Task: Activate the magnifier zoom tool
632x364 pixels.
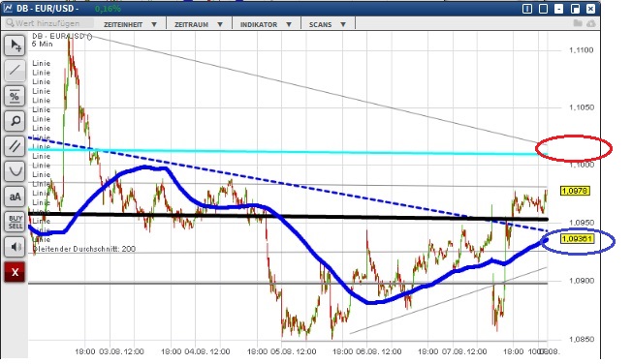Action: [x=15, y=120]
